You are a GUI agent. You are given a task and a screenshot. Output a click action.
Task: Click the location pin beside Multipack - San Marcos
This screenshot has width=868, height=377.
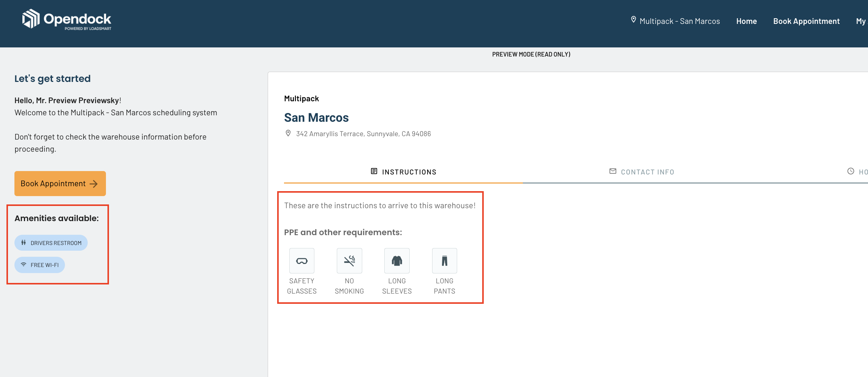(633, 20)
